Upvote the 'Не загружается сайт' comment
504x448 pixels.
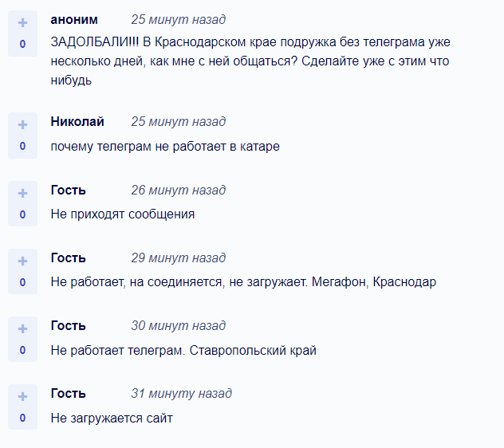(22, 396)
